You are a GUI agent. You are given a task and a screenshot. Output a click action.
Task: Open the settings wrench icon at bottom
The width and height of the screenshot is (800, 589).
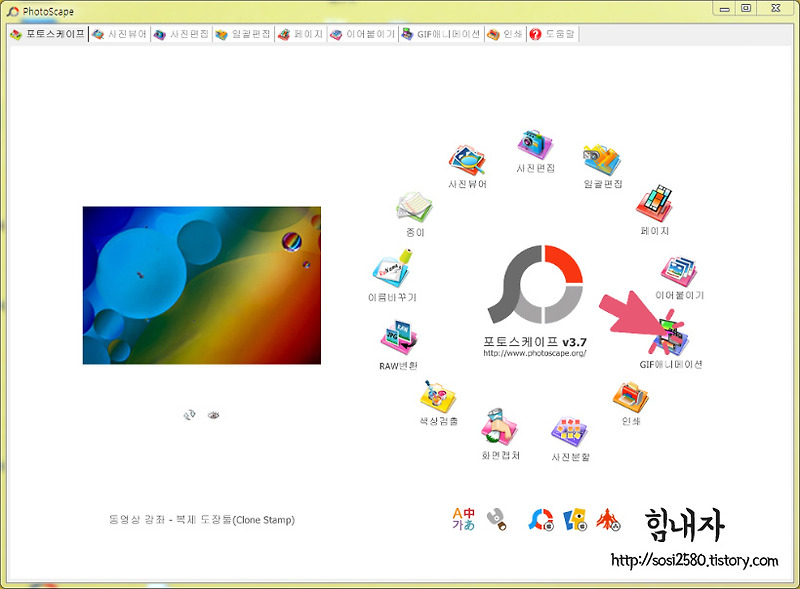click(496, 519)
